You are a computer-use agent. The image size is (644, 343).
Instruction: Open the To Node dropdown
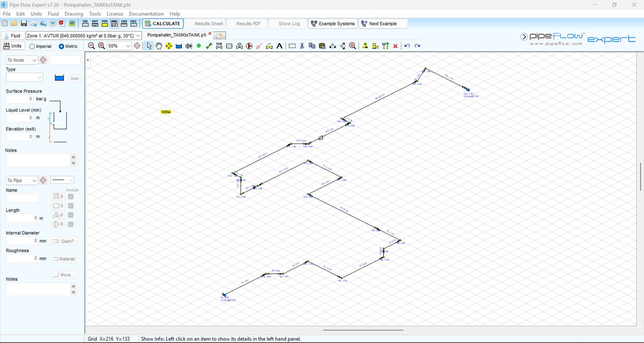point(22,60)
